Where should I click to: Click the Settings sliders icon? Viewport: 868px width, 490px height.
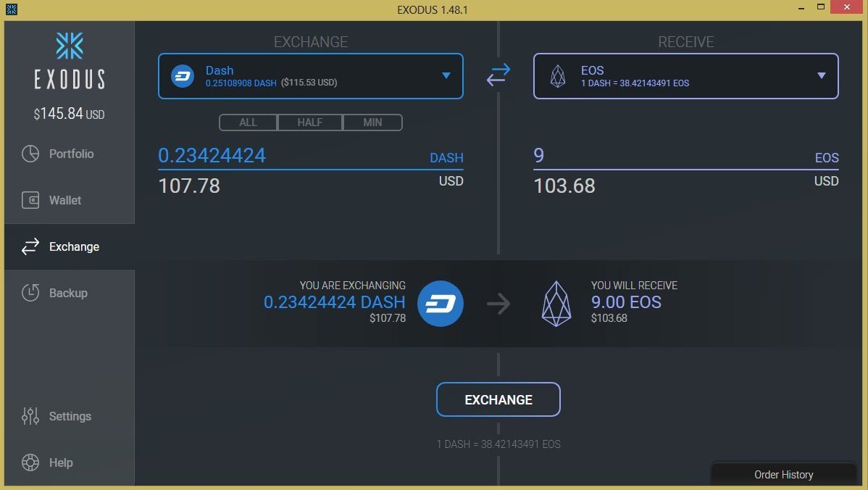(30, 416)
